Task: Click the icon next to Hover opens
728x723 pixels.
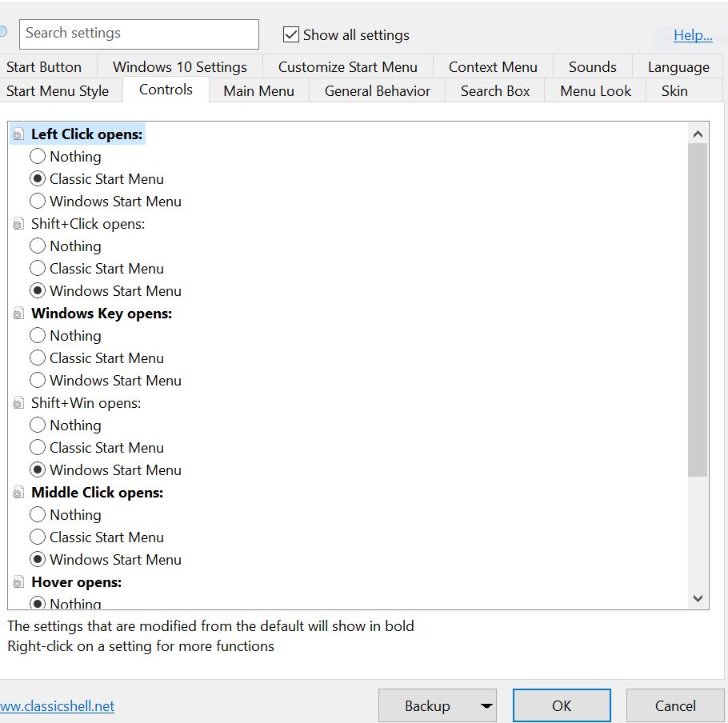Action: tap(18, 583)
